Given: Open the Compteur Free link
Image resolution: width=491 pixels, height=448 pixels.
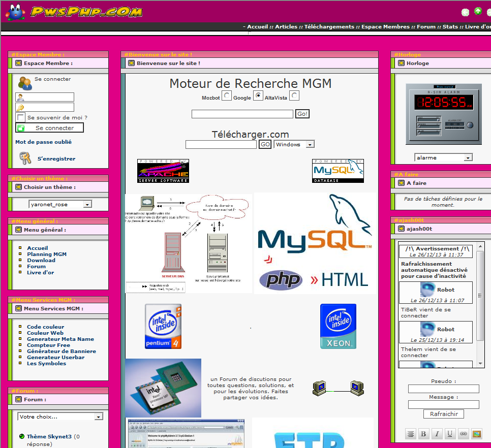Looking at the screenshot, I should (48, 345).
